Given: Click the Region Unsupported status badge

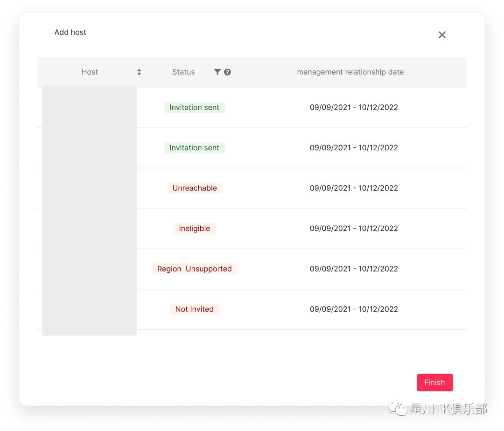Looking at the screenshot, I should pyautogui.click(x=195, y=269).
